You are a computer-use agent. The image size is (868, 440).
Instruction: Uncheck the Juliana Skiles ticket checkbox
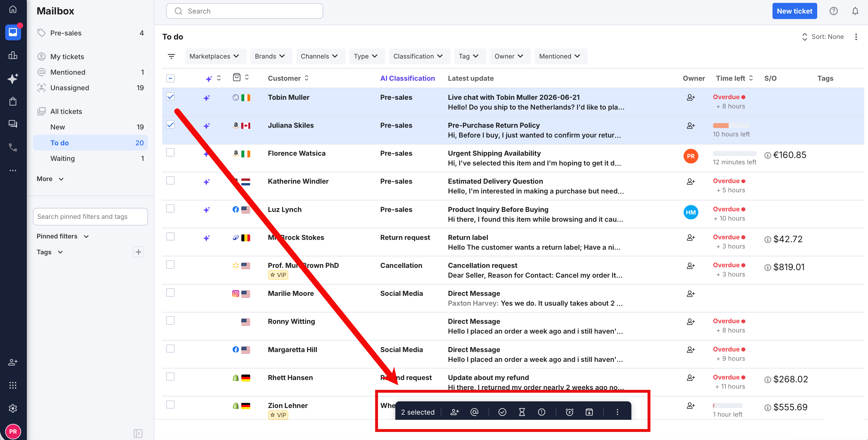point(171,125)
